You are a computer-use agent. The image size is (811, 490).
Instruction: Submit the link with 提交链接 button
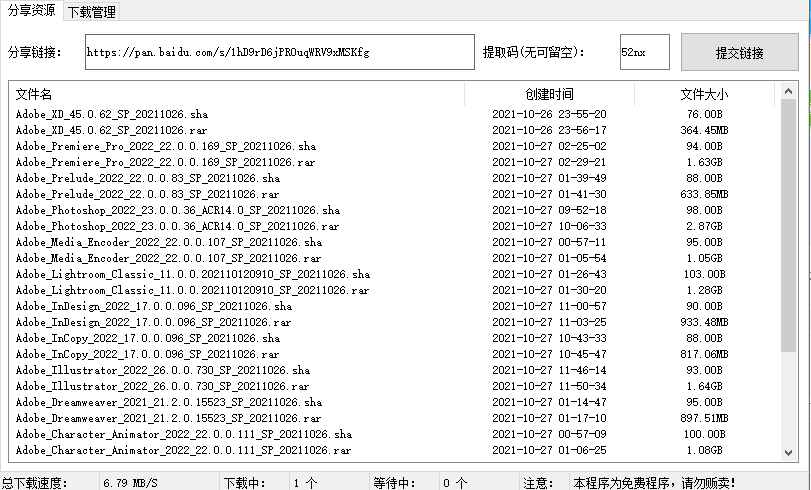pos(740,52)
